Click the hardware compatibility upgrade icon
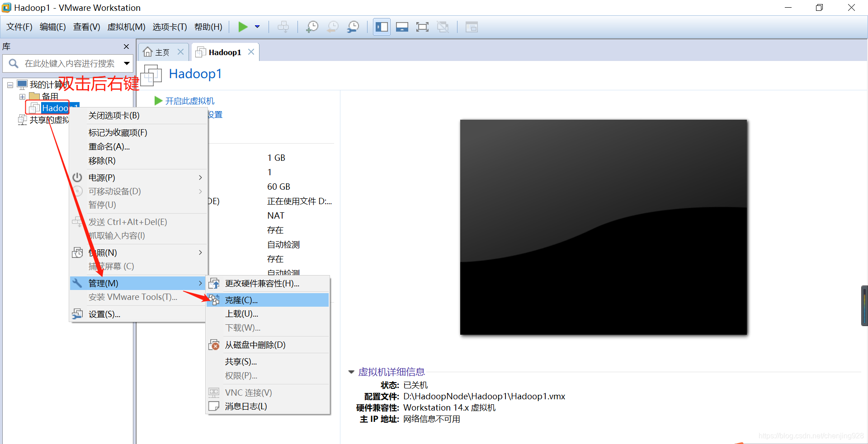 [x=214, y=284]
